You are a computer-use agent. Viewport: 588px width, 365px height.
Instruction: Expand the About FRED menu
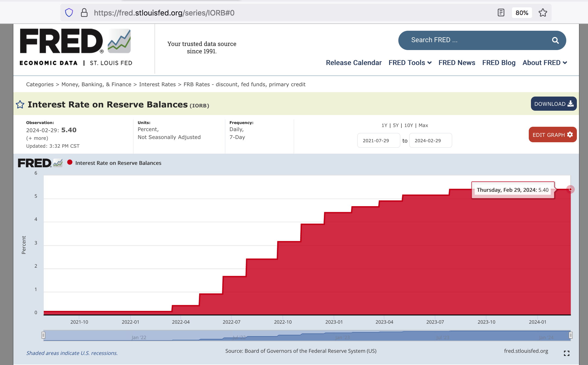click(x=545, y=63)
